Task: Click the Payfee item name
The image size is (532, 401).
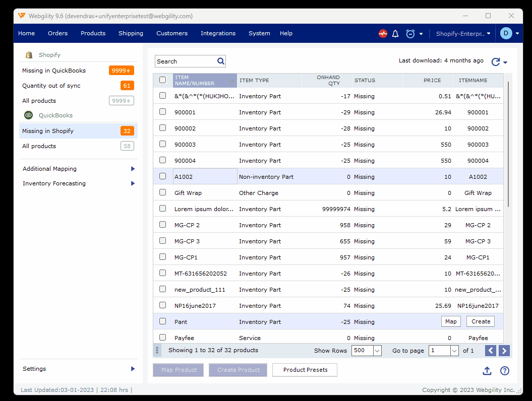Action: click(x=184, y=338)
